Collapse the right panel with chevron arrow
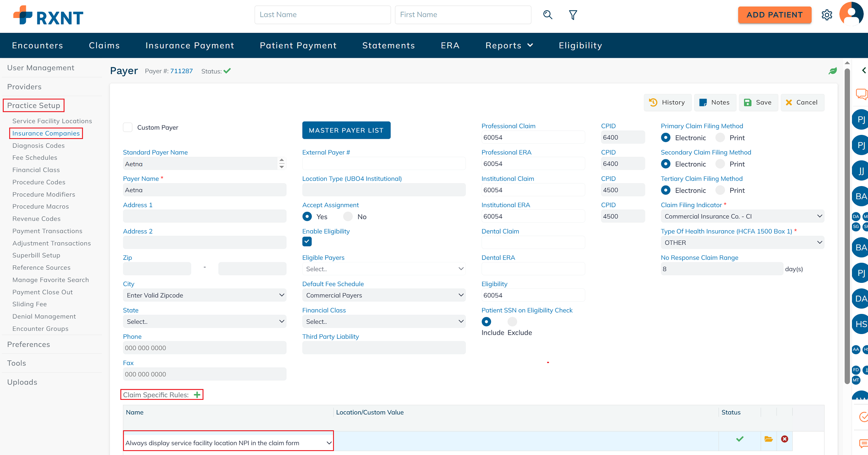Image resolution: width=868 pixels, height=455 pixels. pyautogui.click(x=864, y=70)
